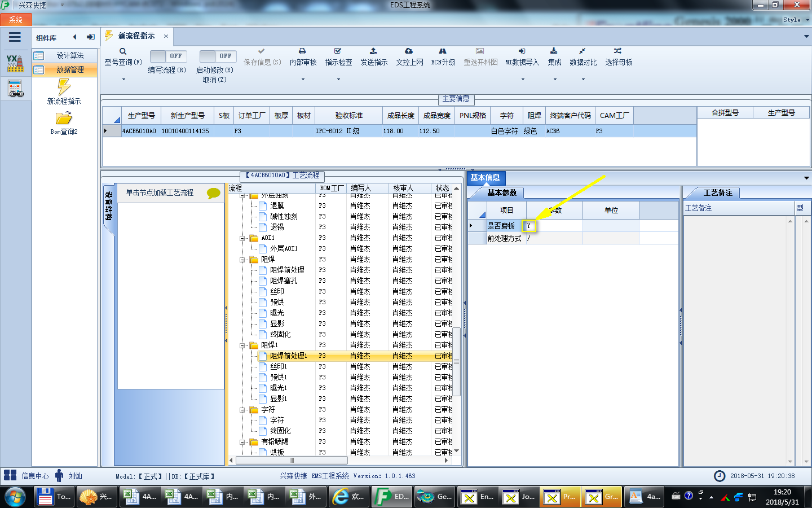This screenshot has width=812, height=508.
Task: Click the 型号查询(F) search icon
Action: [x=123, y=51]
